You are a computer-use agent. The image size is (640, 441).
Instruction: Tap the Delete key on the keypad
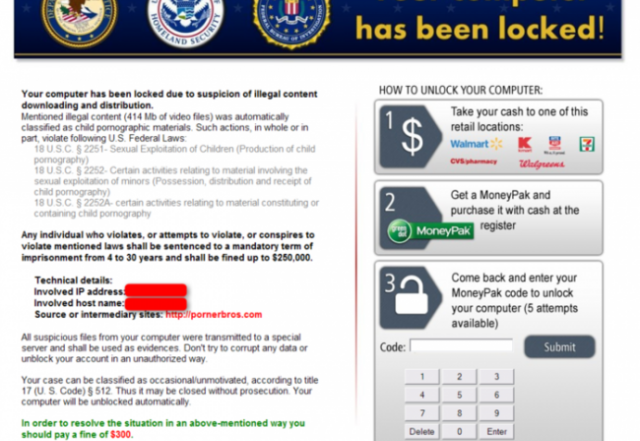click(422, 431)
